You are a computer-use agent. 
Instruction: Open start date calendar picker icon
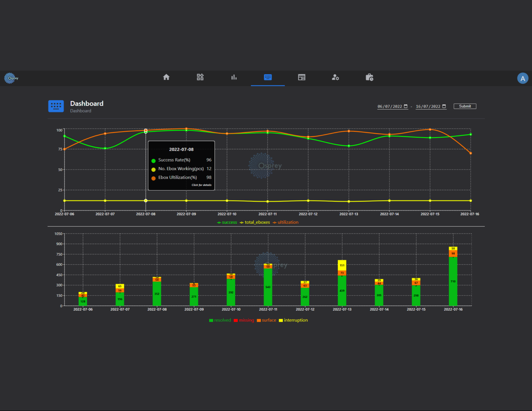coord(406,106)
